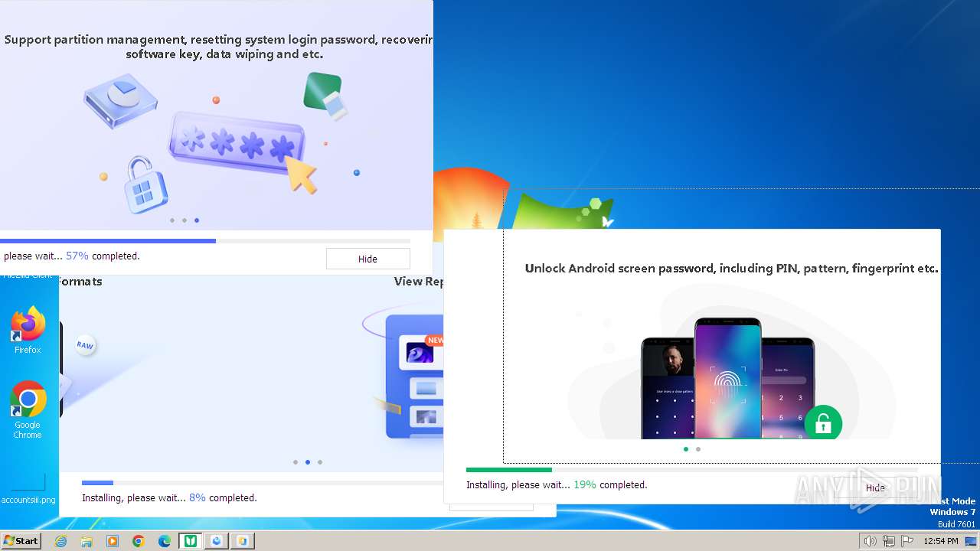This screenshot has height=551, width=980.
Task: Open volume control in system tray
Action: 870,541
